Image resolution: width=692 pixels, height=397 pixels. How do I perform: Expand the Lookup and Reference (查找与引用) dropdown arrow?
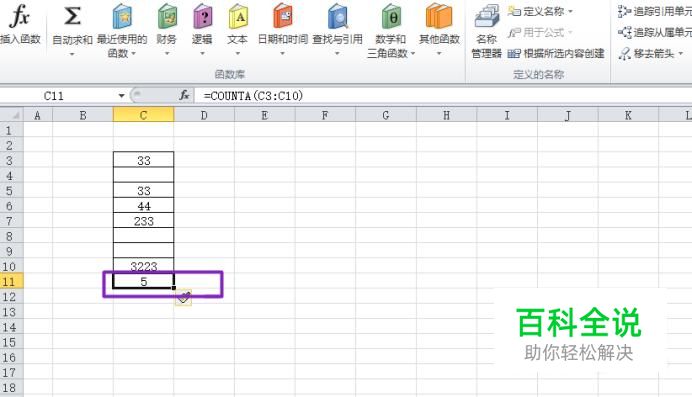click(x=337, y=54)
